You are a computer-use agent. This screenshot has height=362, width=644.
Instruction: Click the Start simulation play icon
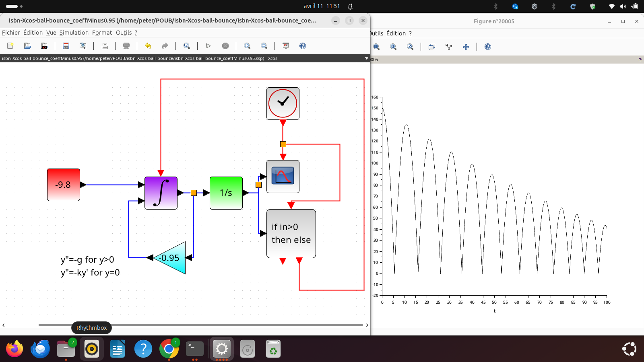[208, 46]
